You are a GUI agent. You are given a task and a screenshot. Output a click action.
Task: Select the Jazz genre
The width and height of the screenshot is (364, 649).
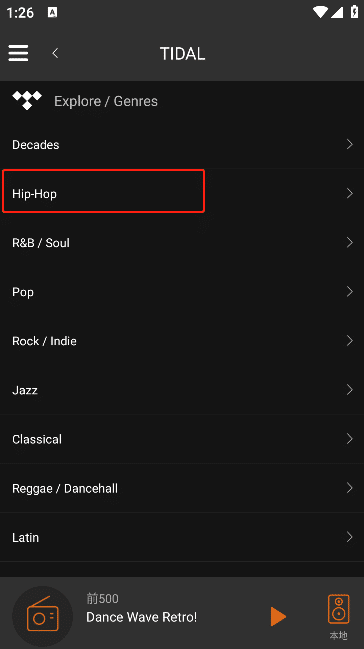click(182, 390)
